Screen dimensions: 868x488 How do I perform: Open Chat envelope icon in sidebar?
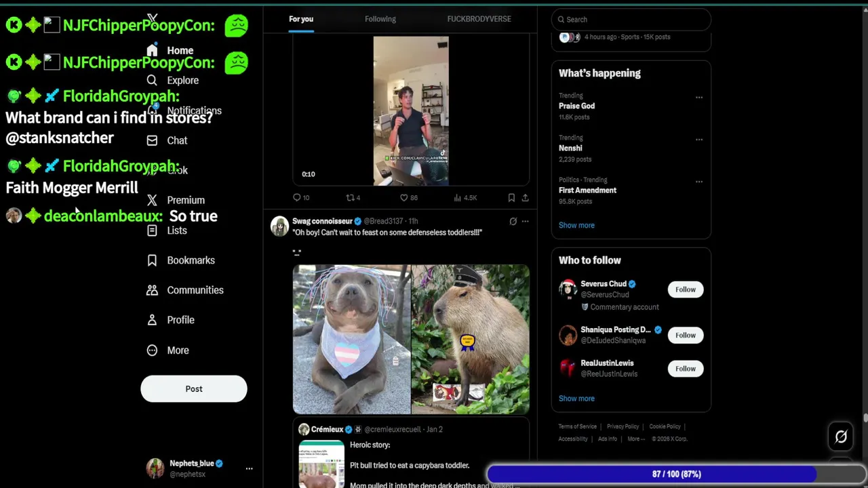tap(152, 140)
